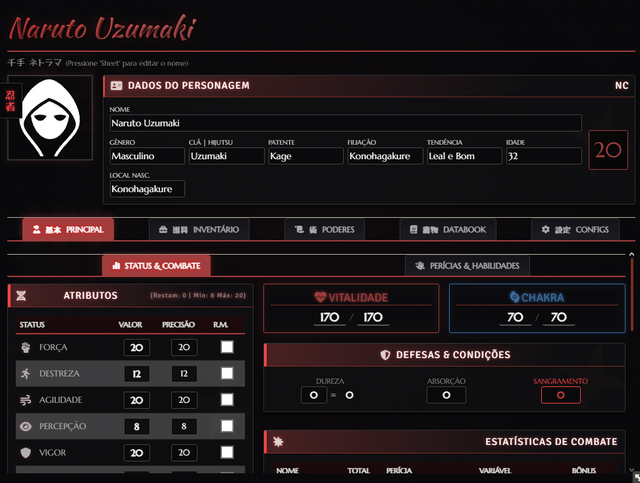The image size is (640, 483).
Task: Click the Sangramento input box
Action: coord(561,395)
